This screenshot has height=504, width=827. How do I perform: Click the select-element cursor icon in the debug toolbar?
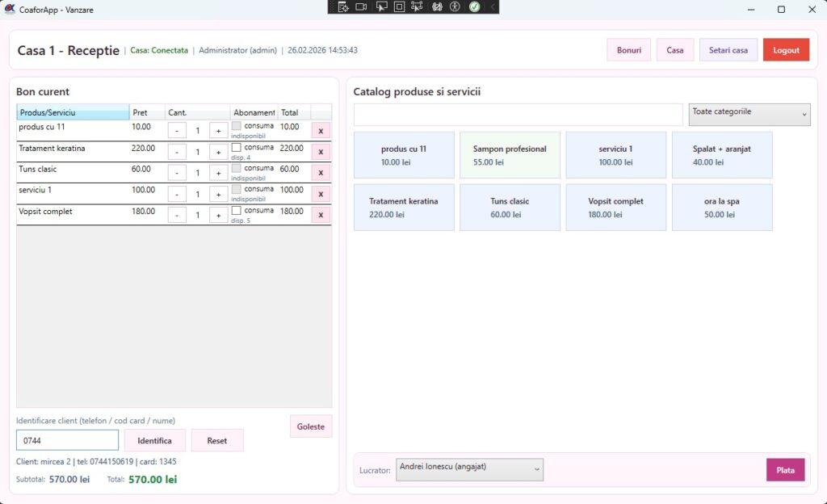click(380, 6)
